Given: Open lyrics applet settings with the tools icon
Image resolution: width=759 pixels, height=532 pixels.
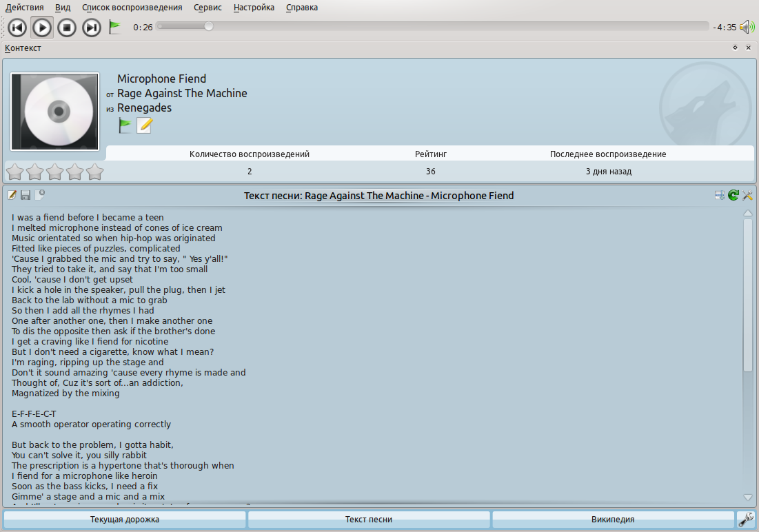Looking at the screenshot, I should 747,195.
